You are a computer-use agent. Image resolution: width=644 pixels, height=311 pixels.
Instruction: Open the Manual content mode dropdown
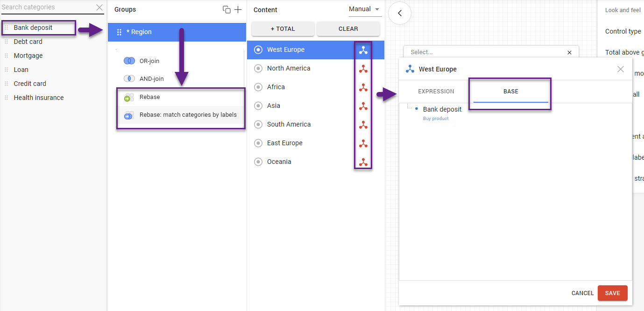coord(364,9)
